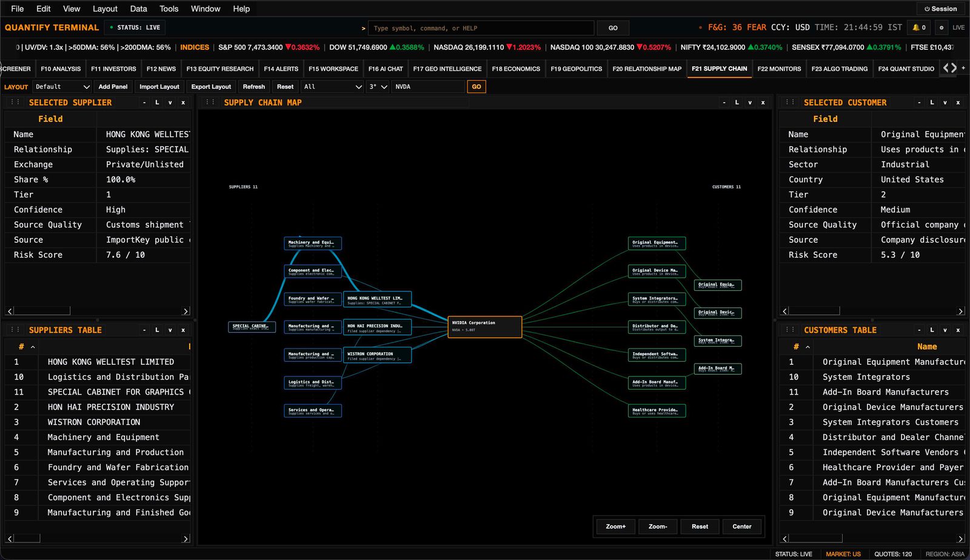Screen dimensions: 970x560
Task: Minimize the Customers Table panel with '-'
Action: click(x=919, y=330)
